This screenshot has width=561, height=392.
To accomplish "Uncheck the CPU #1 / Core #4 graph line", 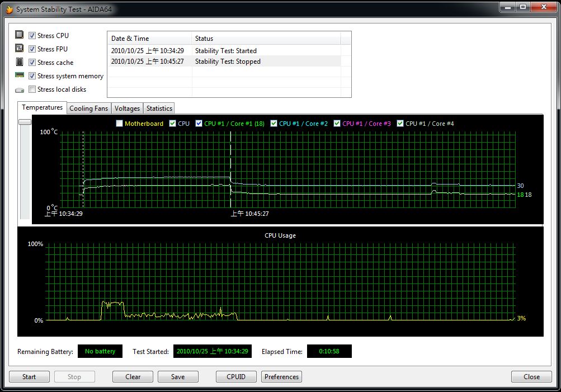I will pyautogui.click(x=400, y=124).
